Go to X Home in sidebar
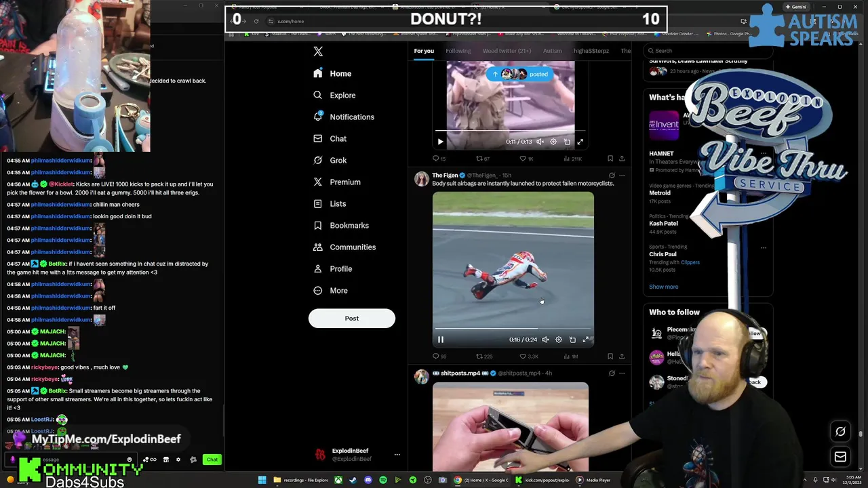This screenshot has width=868, height=488. point(332,73)
